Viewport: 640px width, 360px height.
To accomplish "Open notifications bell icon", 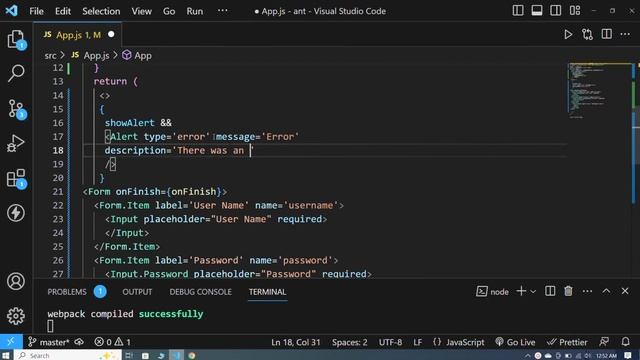I will [x=625, y=342].
